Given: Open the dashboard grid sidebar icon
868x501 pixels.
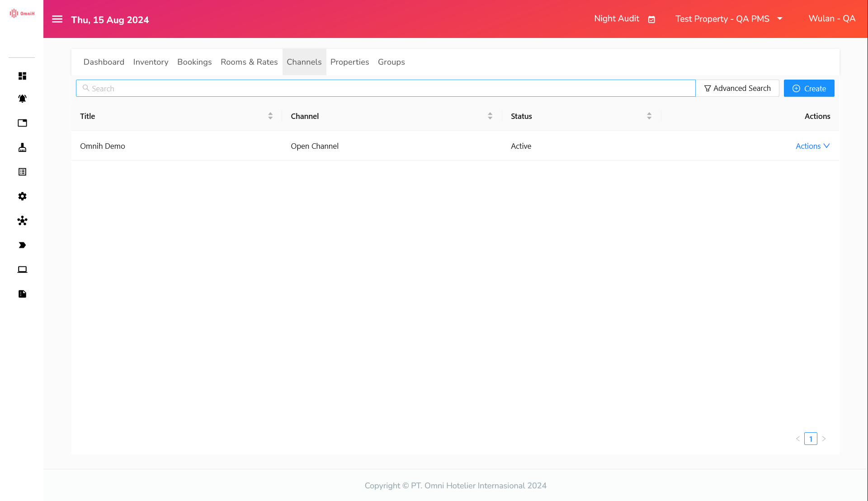Looking at the screenshot, I should pyautogui.click(x=22, y=76).
